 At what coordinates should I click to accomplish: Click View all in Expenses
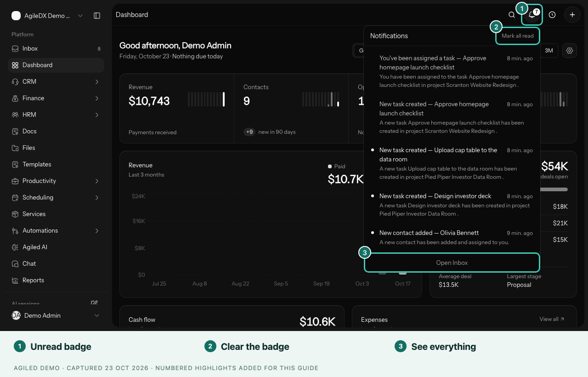click(x=552, y=319)
